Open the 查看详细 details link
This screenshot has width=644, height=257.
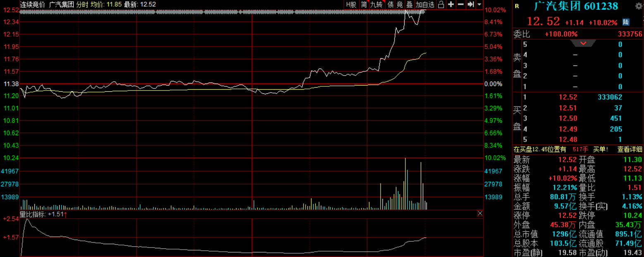click(630, 149)
